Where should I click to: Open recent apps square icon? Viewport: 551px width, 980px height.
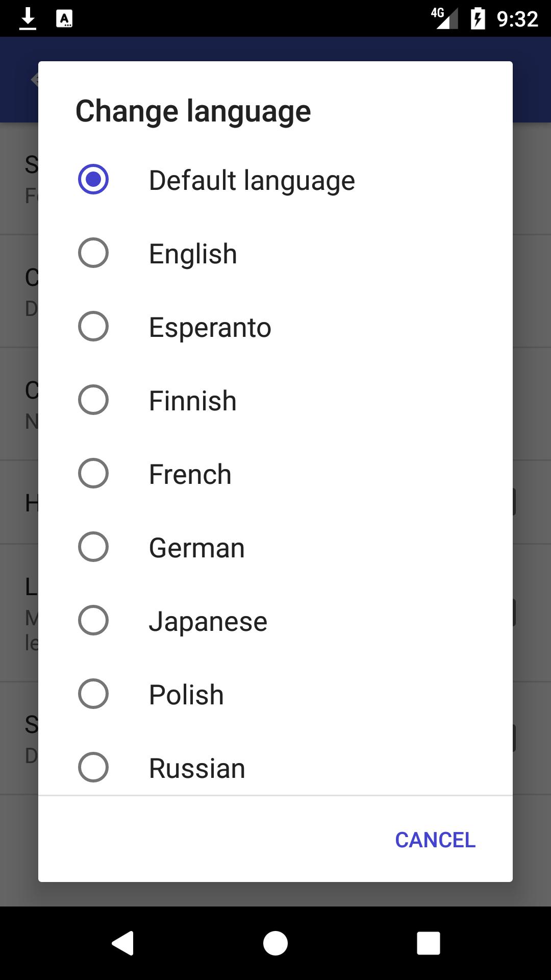[x=428, y=943]
